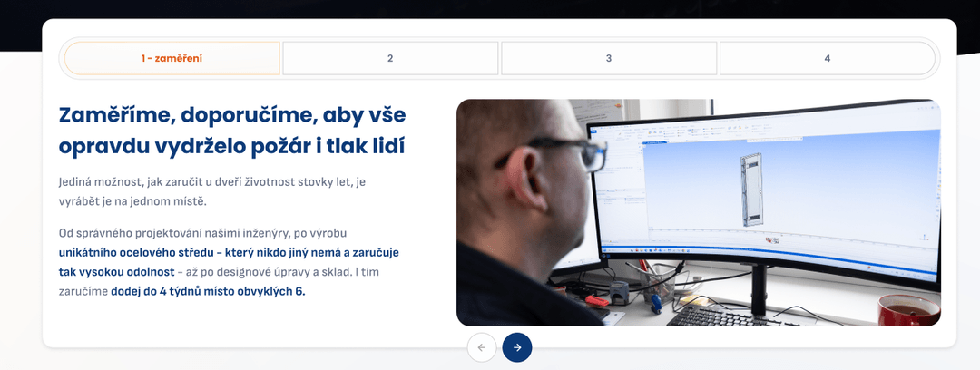Click the next slide arrow button

coord(517,347)
